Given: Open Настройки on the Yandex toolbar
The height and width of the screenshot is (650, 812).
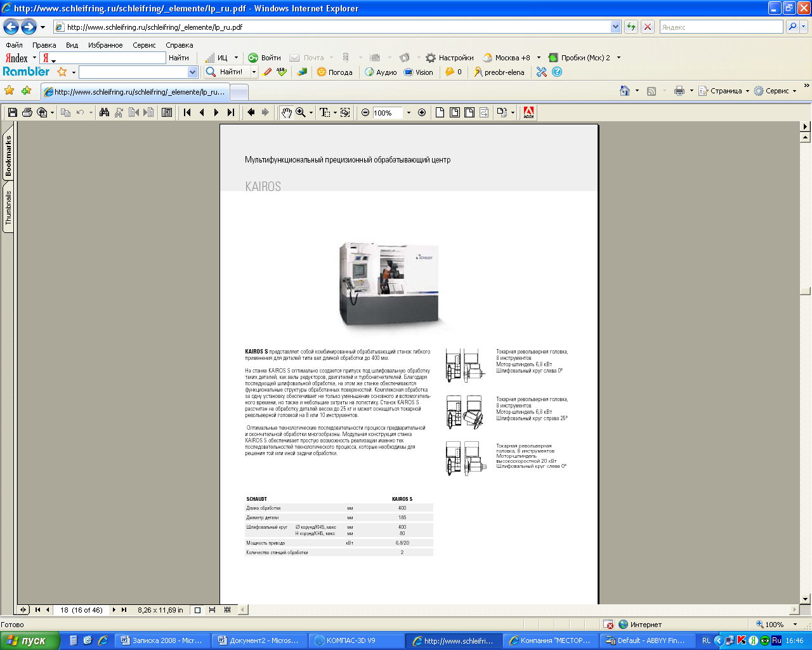Looking at the screenshot, I should click(450, 58).
